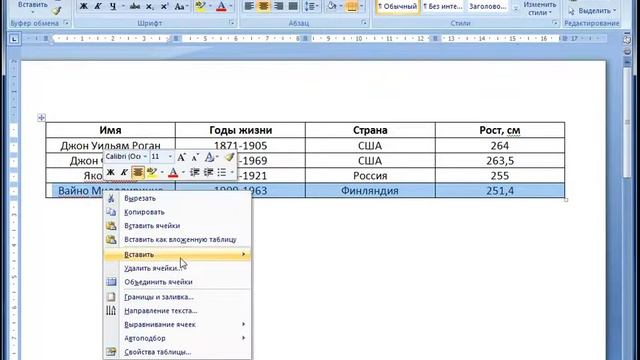Toggle center alignment in the ribbon
Viewport: 640px width, 360px height.
[x=263, y=6]
